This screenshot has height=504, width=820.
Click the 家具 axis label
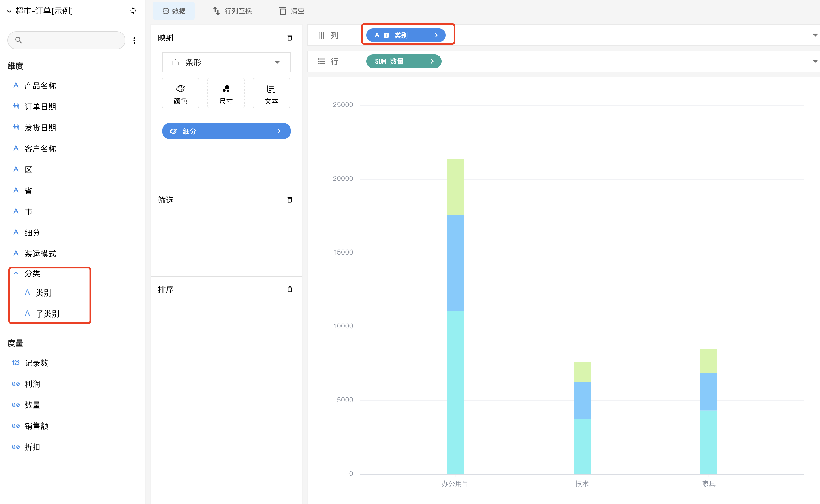(x=709, y=484)
